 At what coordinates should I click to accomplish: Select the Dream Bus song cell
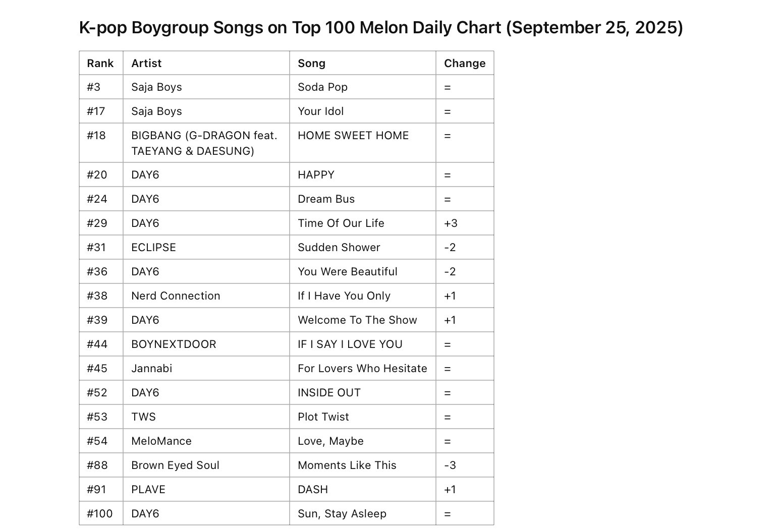pos(363,199)
